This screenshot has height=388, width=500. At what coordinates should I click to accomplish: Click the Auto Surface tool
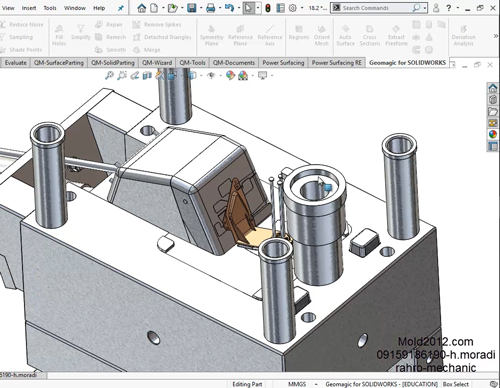click(345, 35)
